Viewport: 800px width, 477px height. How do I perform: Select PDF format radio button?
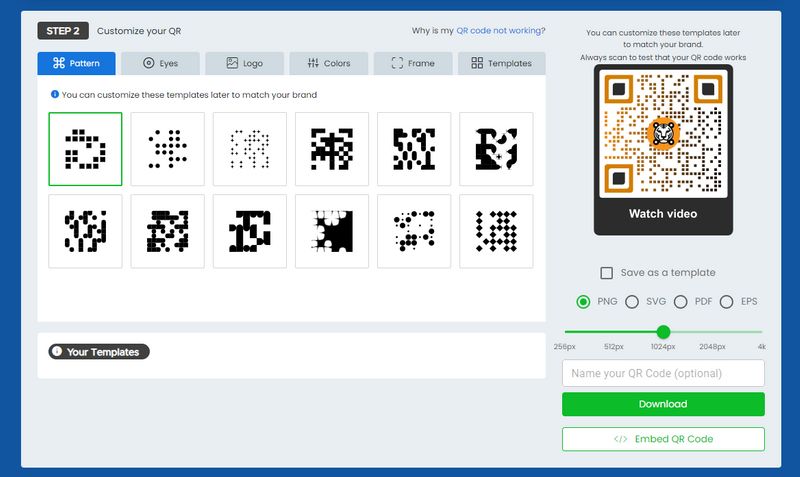680,302
